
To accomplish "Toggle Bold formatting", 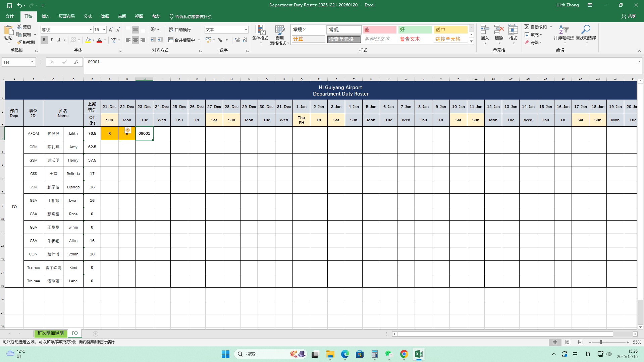I will [x=44, y=40].
